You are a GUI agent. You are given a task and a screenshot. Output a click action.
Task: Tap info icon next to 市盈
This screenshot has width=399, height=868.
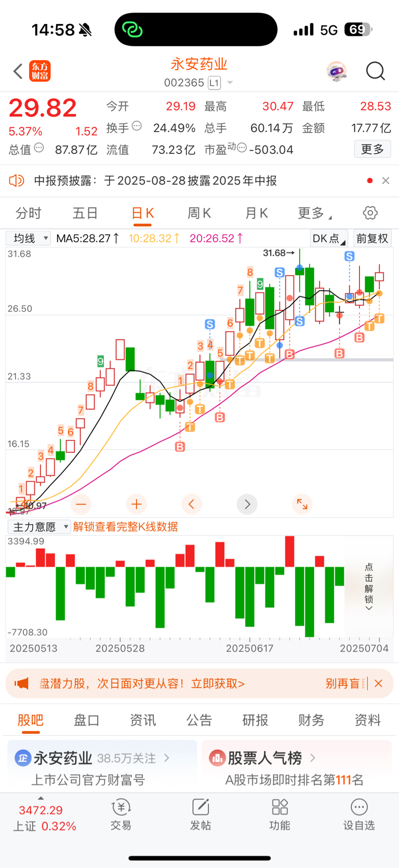[242, 148]
